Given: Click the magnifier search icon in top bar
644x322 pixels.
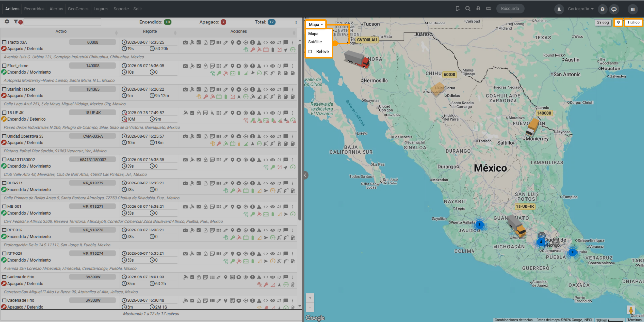Looking at the screenshot, I should [468, 9].
